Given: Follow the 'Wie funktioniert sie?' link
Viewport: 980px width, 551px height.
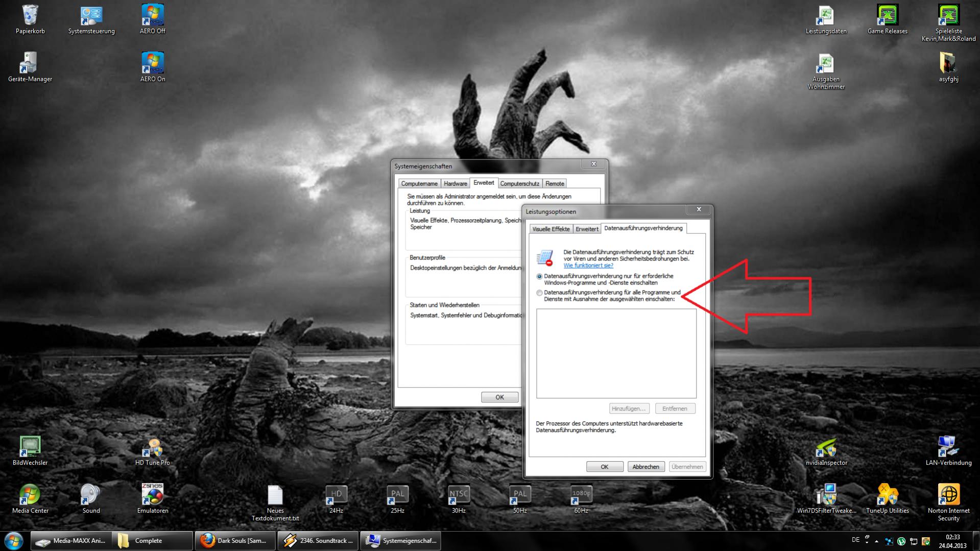Looking at the screenshot, I should coord(588,266).
